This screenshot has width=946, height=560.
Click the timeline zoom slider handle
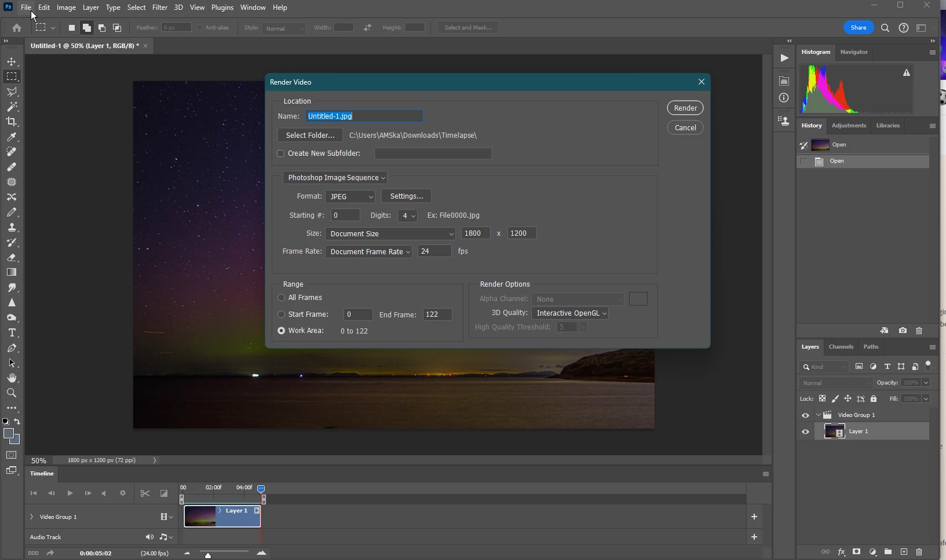208,555
